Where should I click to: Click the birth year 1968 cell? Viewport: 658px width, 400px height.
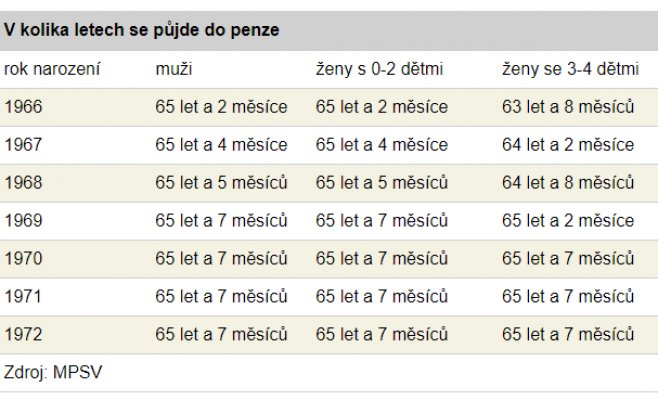click(24, 183)
